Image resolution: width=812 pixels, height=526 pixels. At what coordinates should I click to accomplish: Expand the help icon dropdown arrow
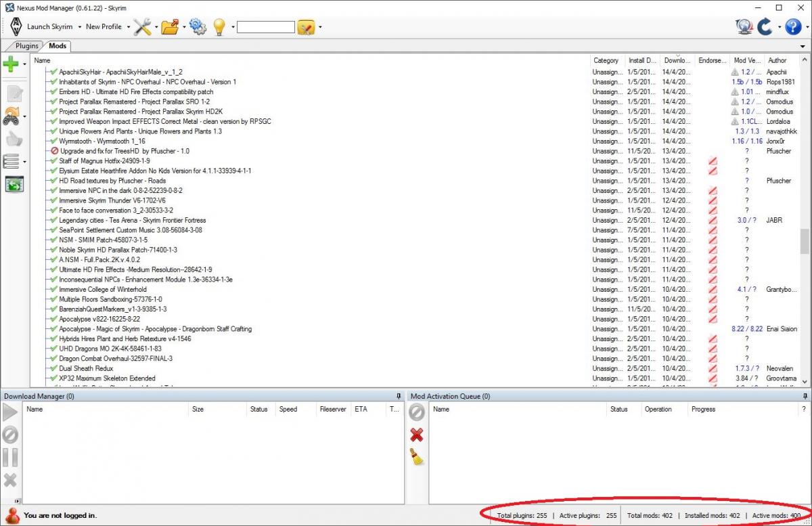pos(807,27)
